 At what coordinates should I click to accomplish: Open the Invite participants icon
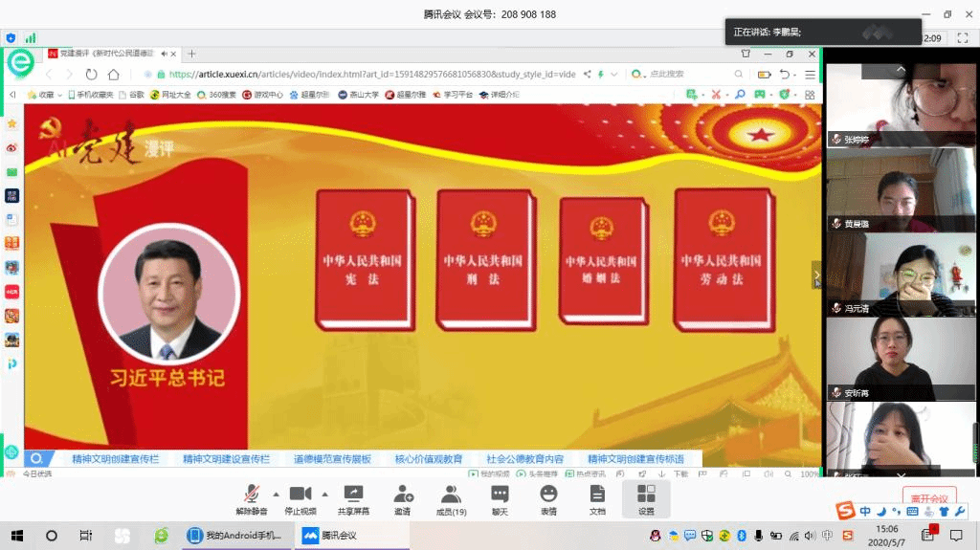point(403,495)
